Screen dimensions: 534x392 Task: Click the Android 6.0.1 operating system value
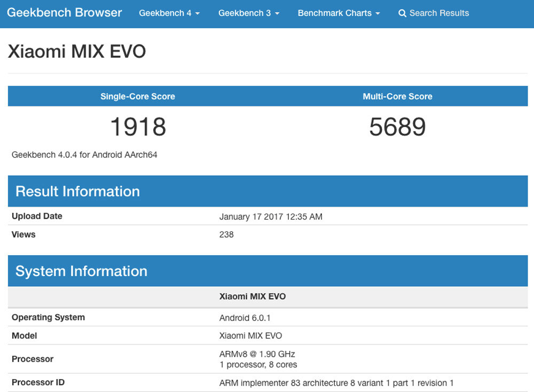[245, 318]
